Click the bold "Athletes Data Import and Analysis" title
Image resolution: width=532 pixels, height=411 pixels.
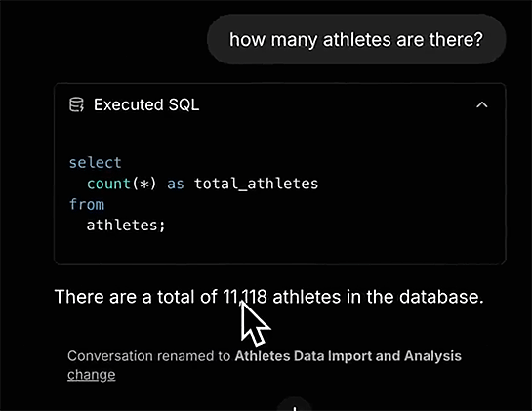coord(348,356)
